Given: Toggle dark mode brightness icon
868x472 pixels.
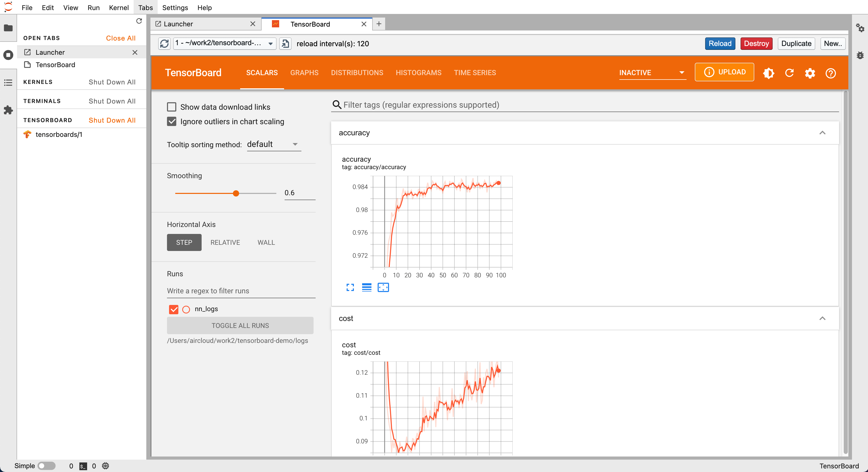Looking at the screenshot, I should click(x=768, y=73).
